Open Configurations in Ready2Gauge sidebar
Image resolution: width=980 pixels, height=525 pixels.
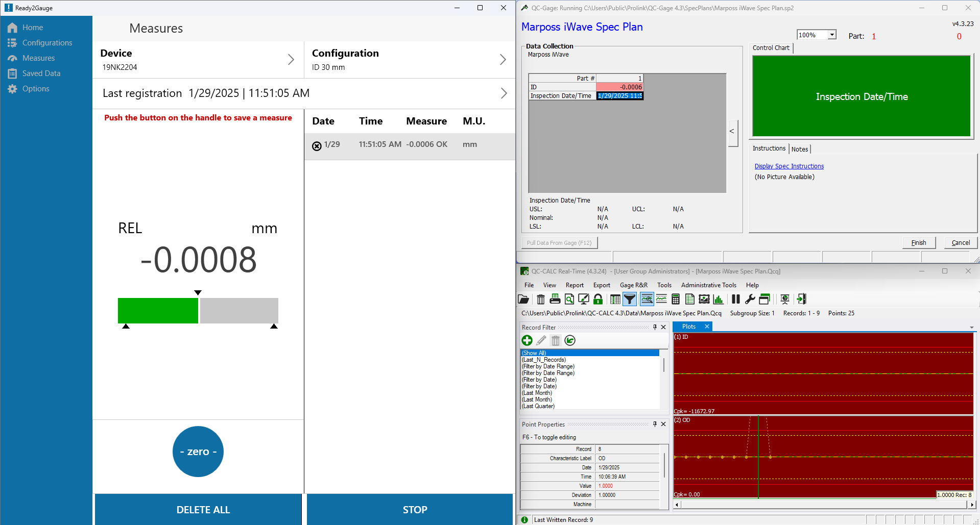pos(47,43)
